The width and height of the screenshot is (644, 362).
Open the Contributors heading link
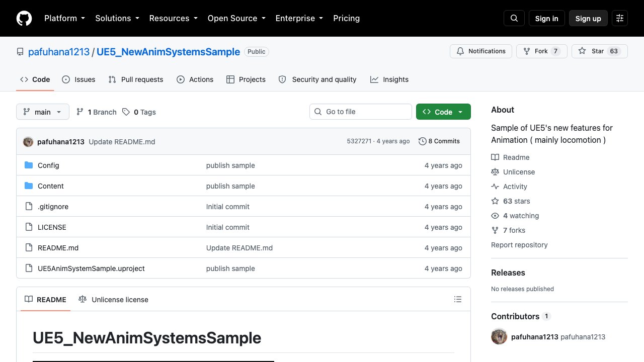521,316
